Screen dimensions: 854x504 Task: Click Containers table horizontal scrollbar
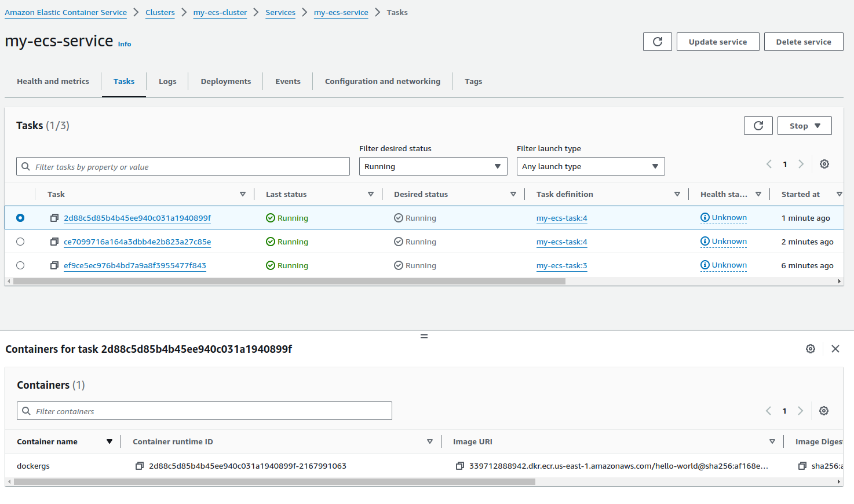[x=275, y=481]
